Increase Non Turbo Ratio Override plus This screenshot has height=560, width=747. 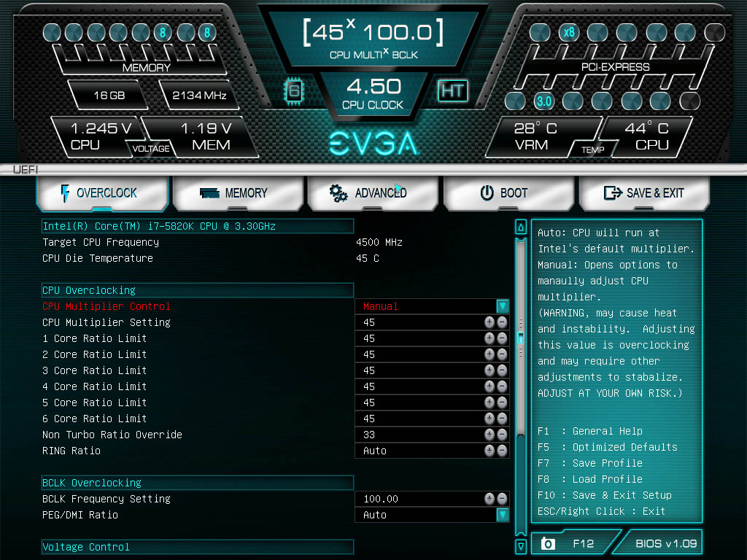[x=489, y=435]
